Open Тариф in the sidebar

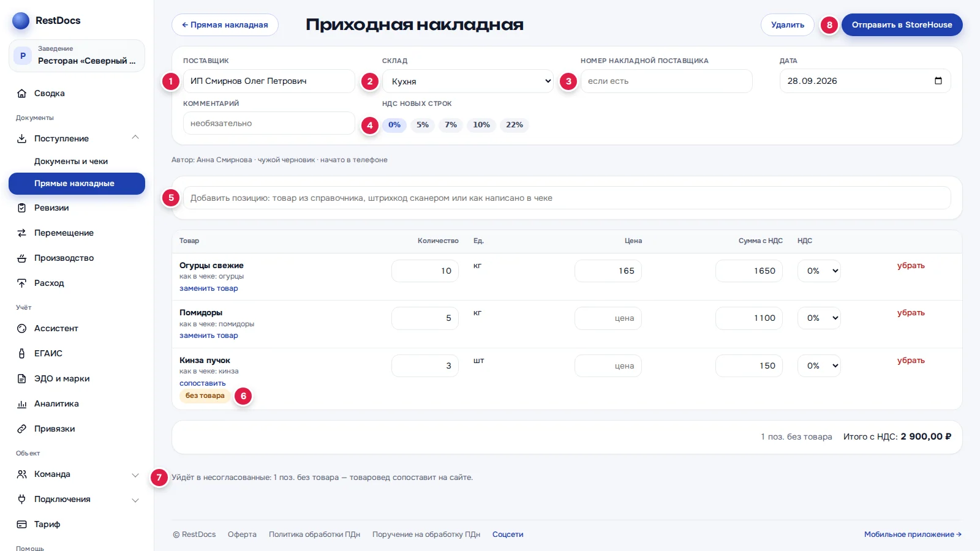coord(77,525)
